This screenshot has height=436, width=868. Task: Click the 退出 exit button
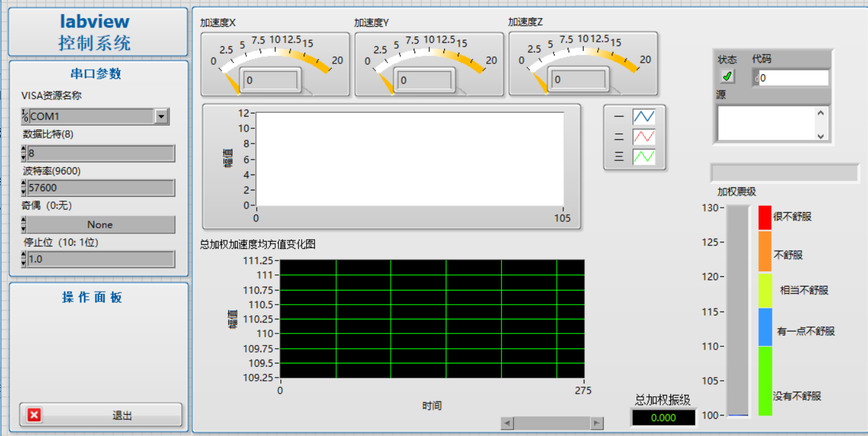point(101,415)
